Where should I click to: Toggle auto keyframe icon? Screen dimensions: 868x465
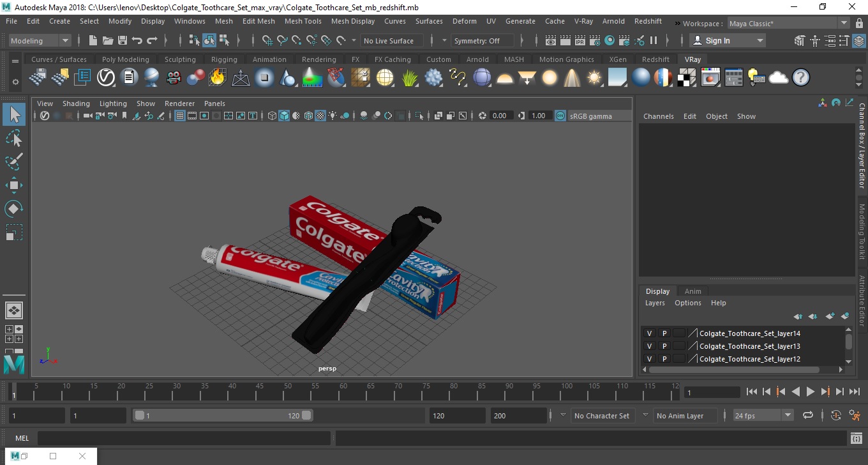point(836,415)
